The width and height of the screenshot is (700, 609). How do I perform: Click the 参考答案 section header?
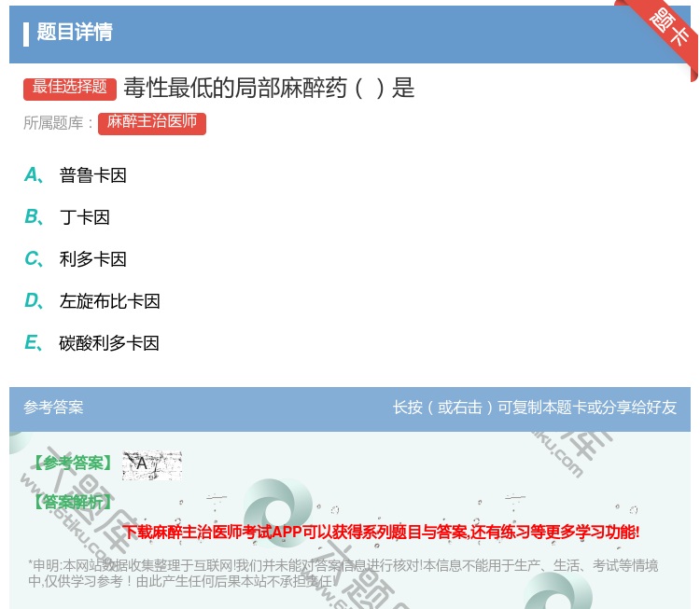click(53, 408)
